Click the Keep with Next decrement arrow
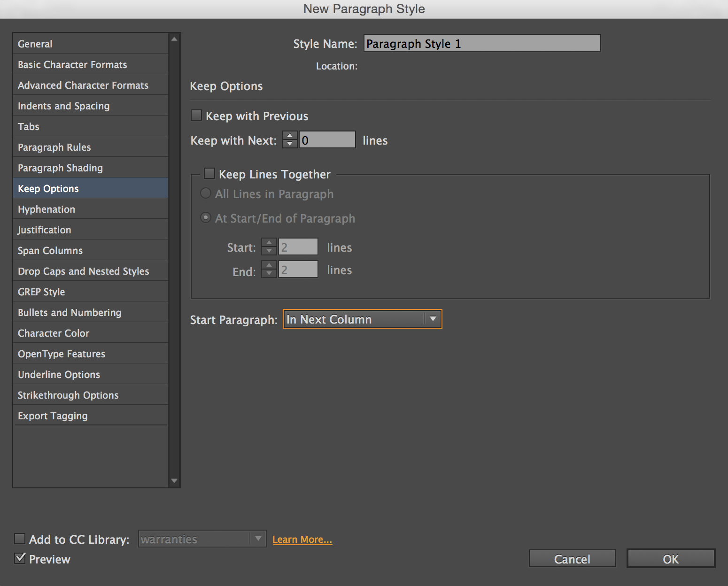The width and height of the screenshot is (728, 586). click(290, 144)
